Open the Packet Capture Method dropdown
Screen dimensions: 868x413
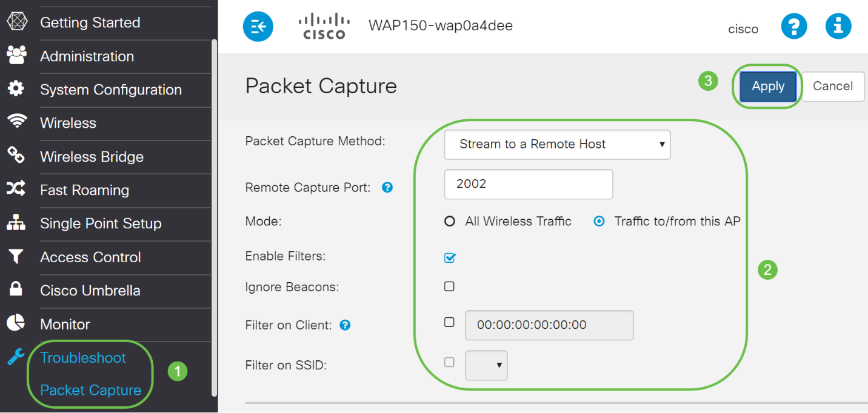coord(557,145)
